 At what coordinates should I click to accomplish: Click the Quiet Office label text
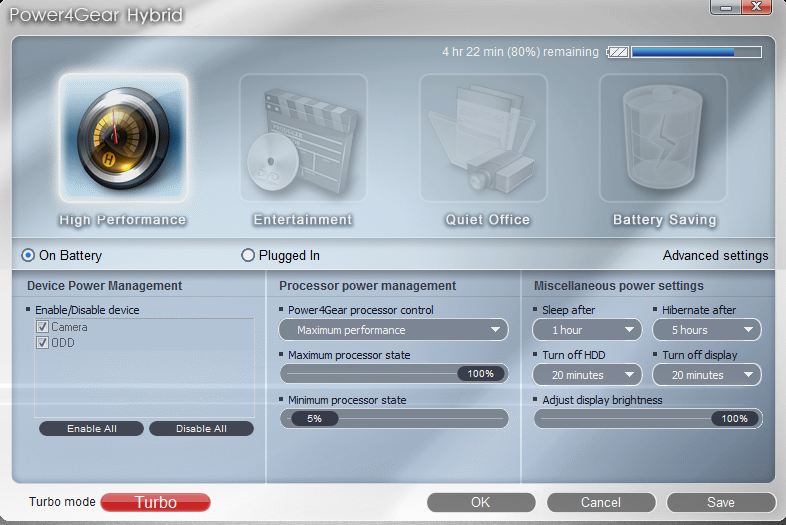point(488,220)
